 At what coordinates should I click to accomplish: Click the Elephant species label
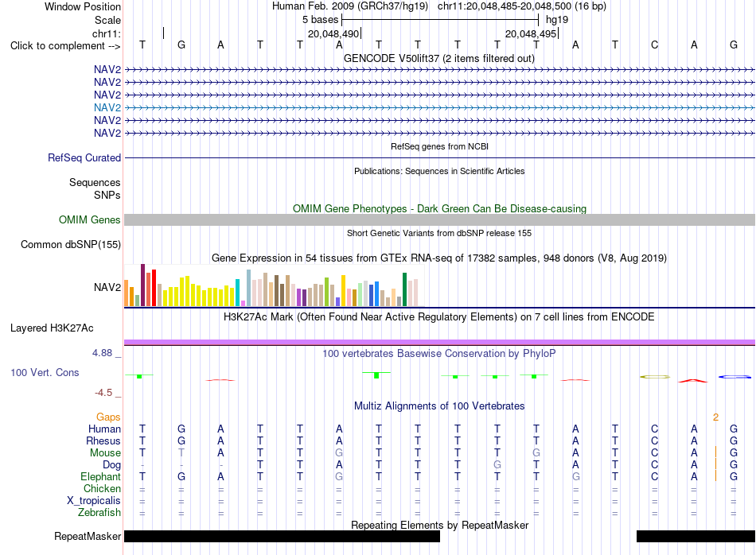[100, 476]
